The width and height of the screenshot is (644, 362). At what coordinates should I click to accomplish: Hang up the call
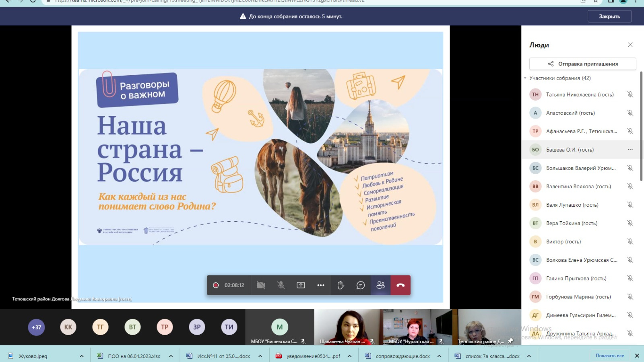coord(400,285)
